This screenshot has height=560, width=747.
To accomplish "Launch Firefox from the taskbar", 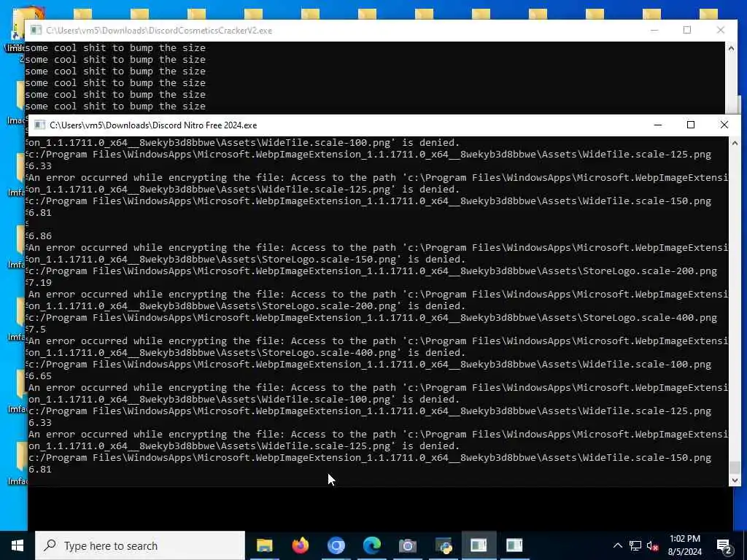I will tap(300, 545).
